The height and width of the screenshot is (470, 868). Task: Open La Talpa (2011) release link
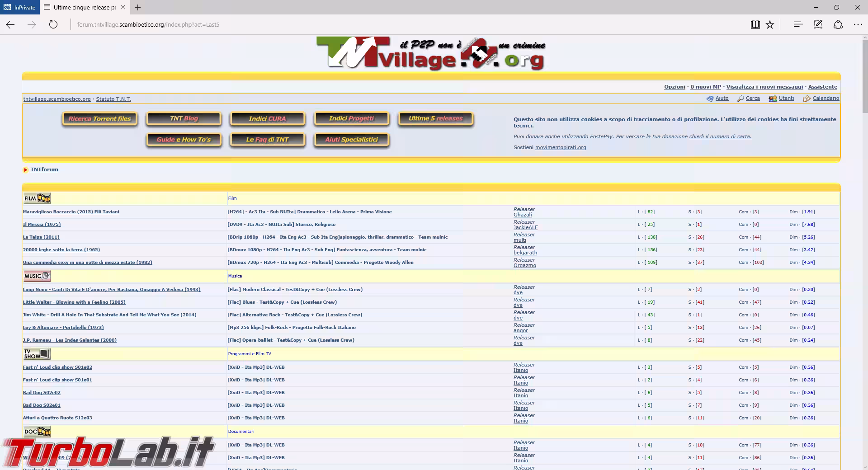point(41,237)
